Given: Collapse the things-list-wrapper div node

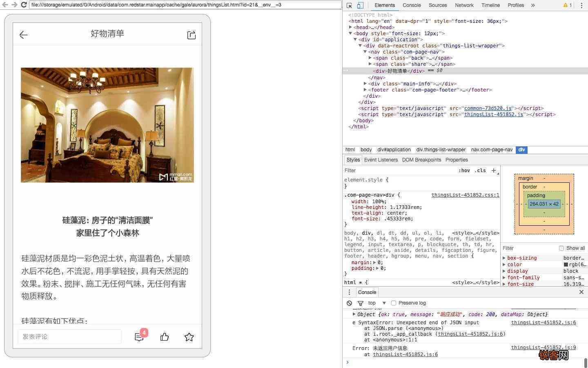Looking at the screenshot, I should tap(360, 46).
